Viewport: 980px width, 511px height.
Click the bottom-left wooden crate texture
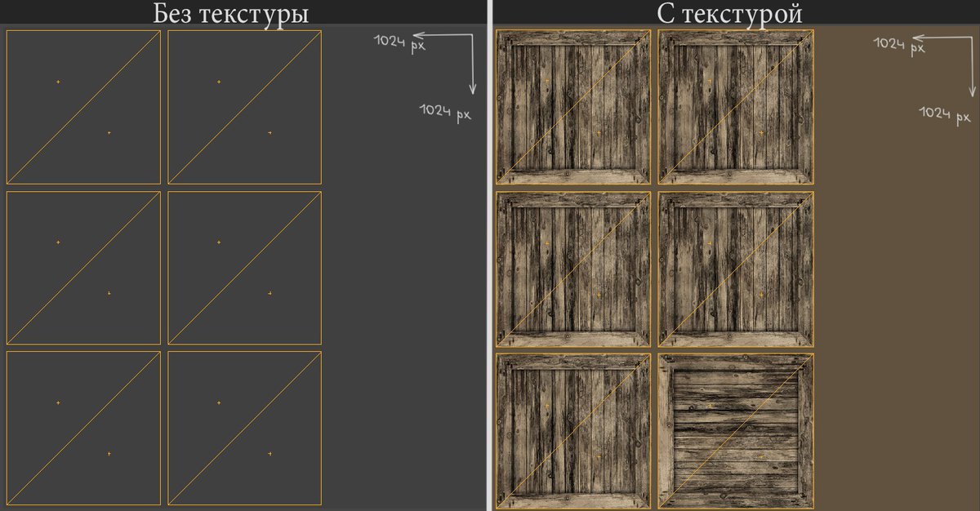tap(573, 429)
